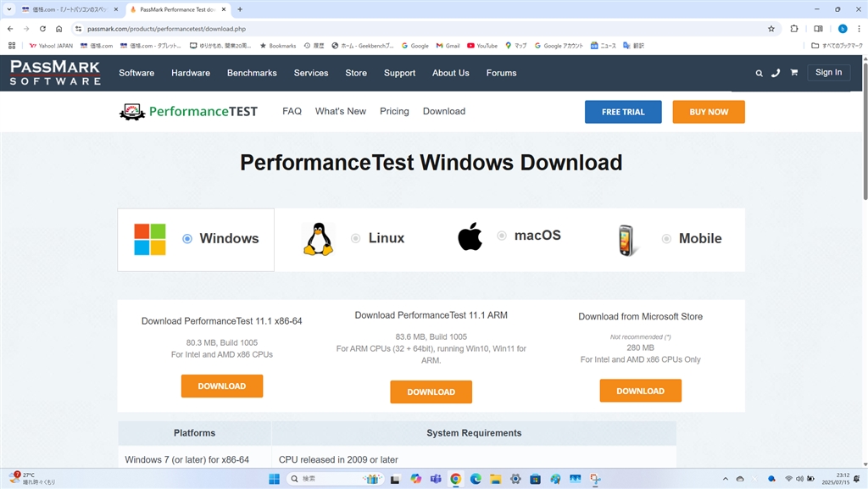Open the bookmarks apps grid icon
The height and width of the screenshot is (489, 868).
coord(12,46)
